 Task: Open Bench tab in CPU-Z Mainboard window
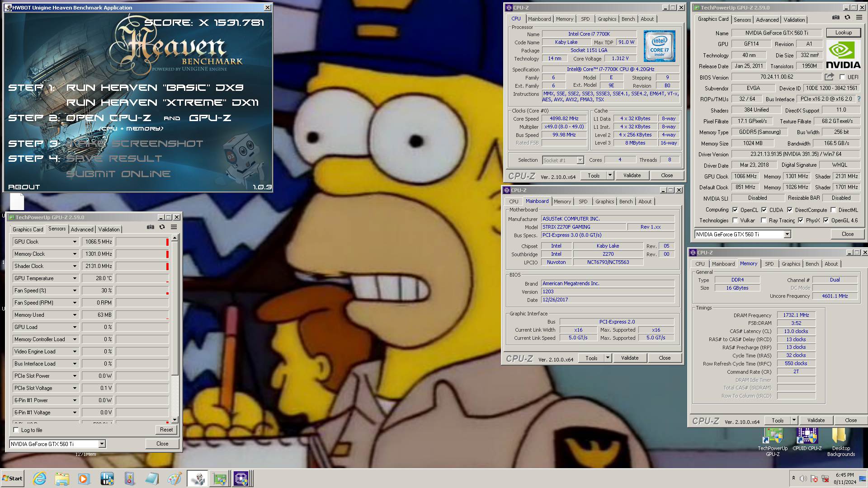pos(626,202)
